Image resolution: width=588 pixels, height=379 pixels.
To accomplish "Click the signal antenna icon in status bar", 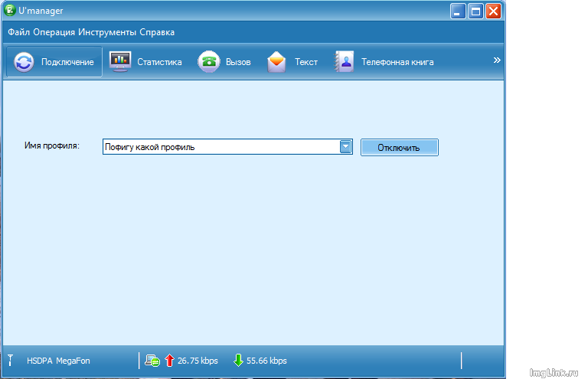I will pyautogui.click(x=11, y=361).
